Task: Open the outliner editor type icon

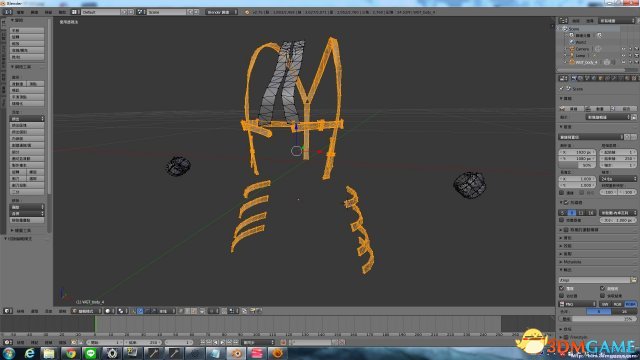Action: point(563,20)
